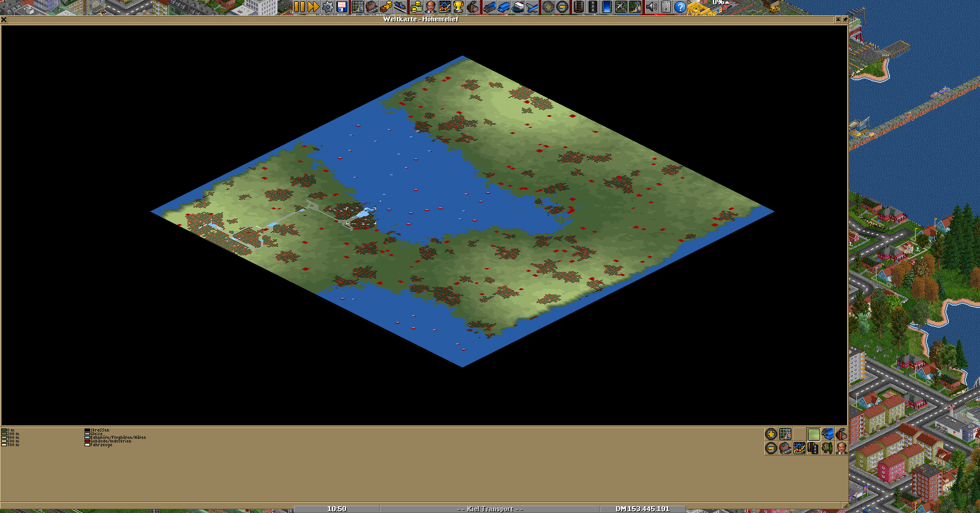Open the help question mark menu

pyautogui.click(x=680, y=7)
